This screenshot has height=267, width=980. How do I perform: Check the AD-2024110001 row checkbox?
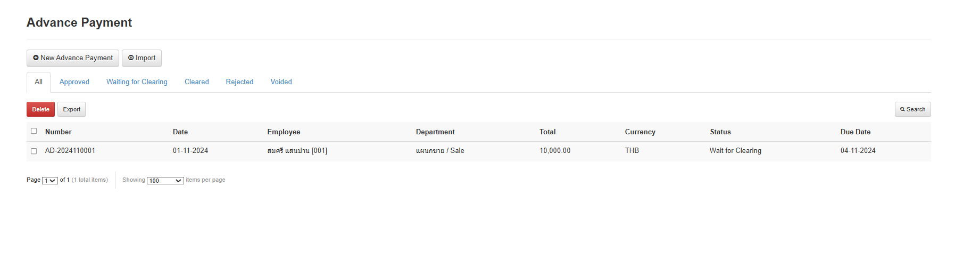point(34,151)
